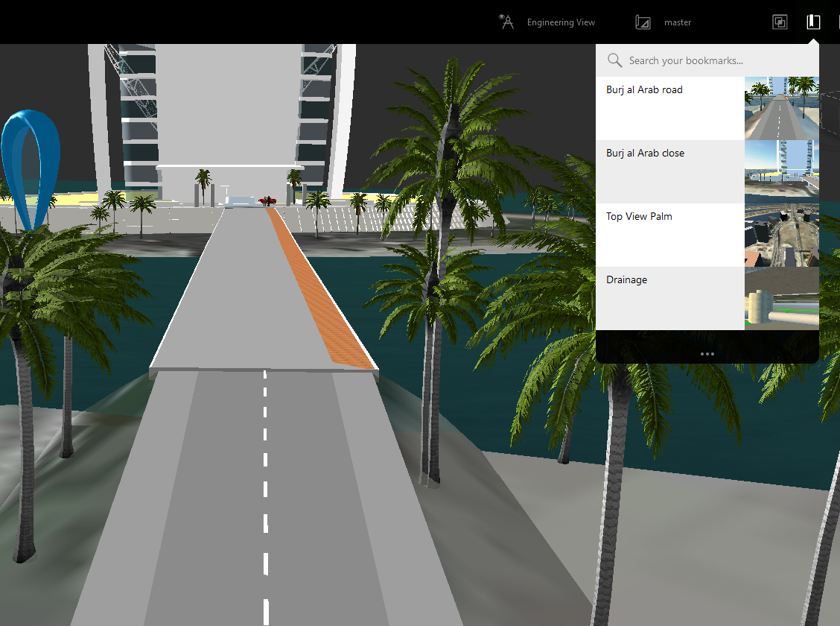Viewport: 840px width, 626px height.
Task: Click the overlapping squares icon in top bar
Action: (x=780, y=22)
